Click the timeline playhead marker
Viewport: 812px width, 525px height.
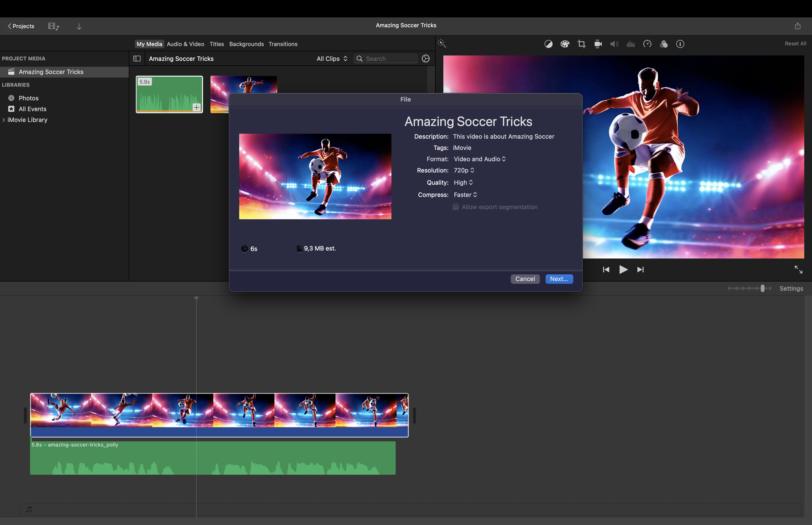(196, 298)
